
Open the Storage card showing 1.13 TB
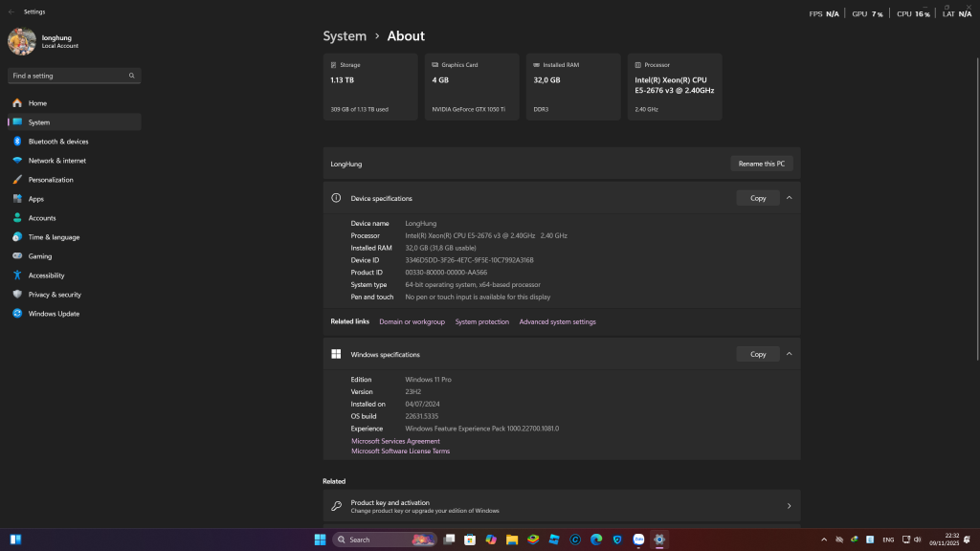click(x=369, y=86)
